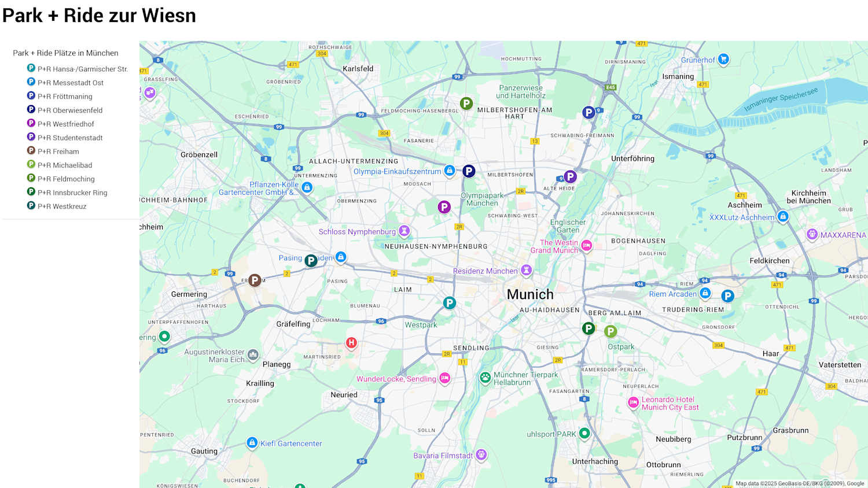This screenshot has height=488, width=868.
Task: Select P+R Messestadt Ost in the legend
Action: click(70, 83)
